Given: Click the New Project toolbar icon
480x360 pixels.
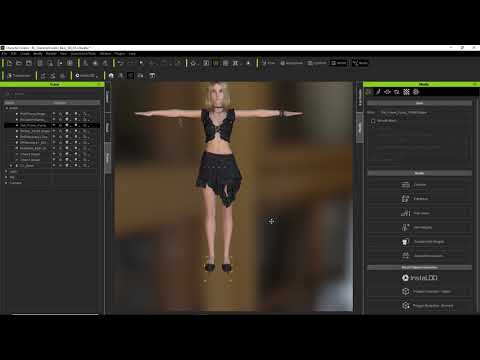Looking at the screenshot, I should click(x=9, y=63).
